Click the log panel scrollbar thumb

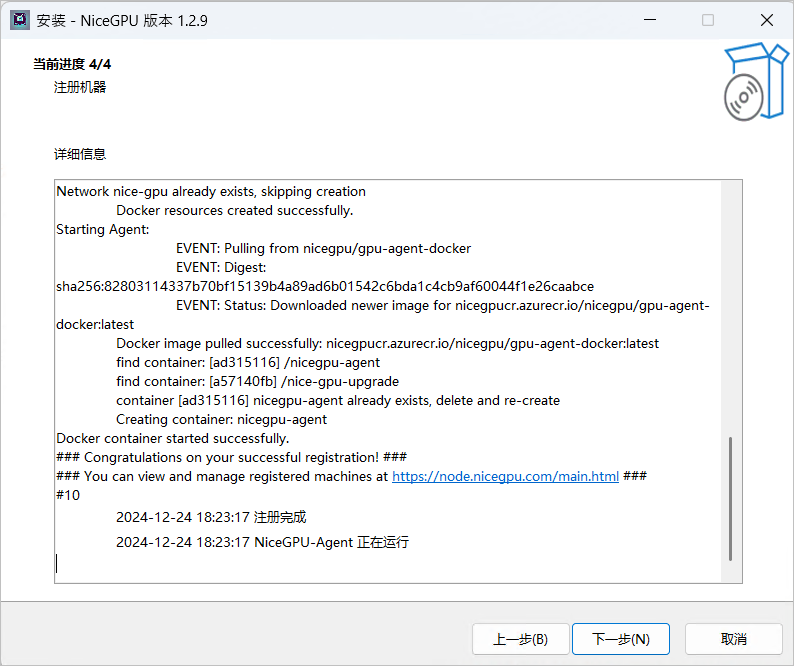click(731, 498)
